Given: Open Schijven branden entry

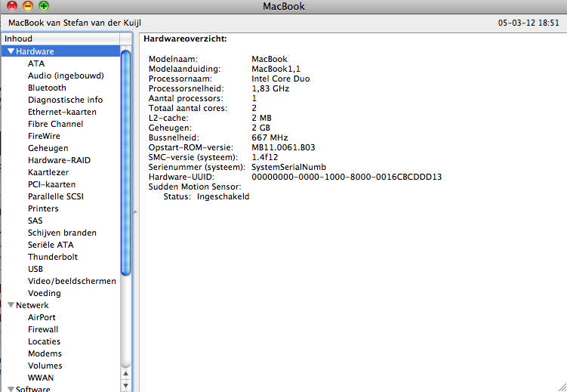Looking at the screenshot, I should (x=62, y=233).
